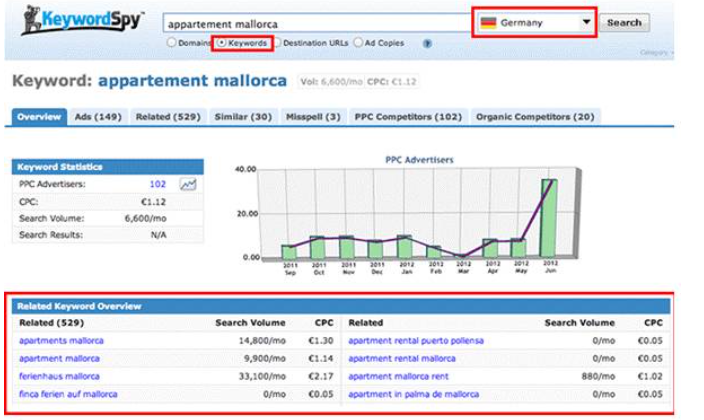Click the German flag icon
This screenshot has height=420, width=704.
point(488,22)
